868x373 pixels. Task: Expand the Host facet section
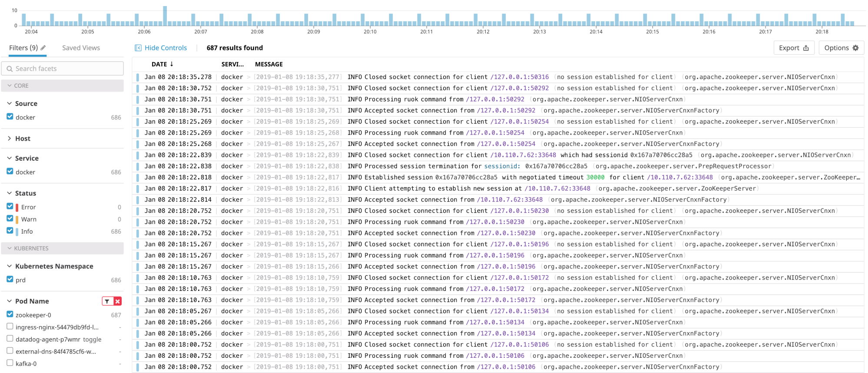pos(9,139)
